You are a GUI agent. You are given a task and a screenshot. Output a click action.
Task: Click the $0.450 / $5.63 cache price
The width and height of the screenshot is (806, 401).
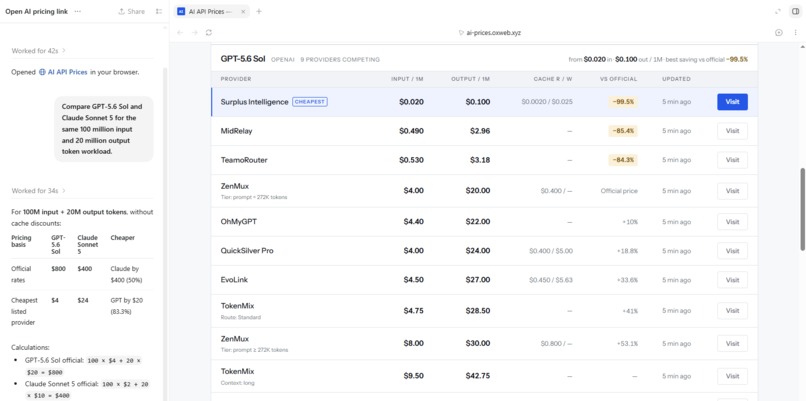(551, 280)
